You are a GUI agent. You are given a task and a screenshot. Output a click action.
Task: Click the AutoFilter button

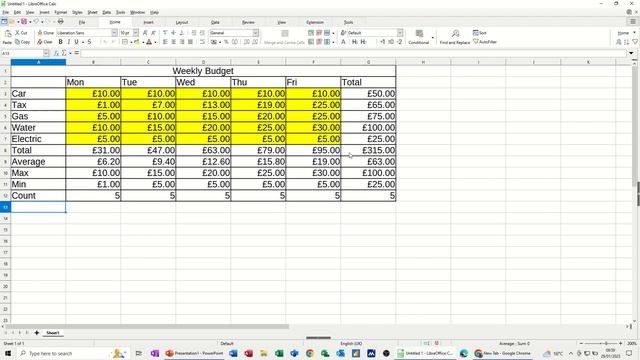[485, 42]
